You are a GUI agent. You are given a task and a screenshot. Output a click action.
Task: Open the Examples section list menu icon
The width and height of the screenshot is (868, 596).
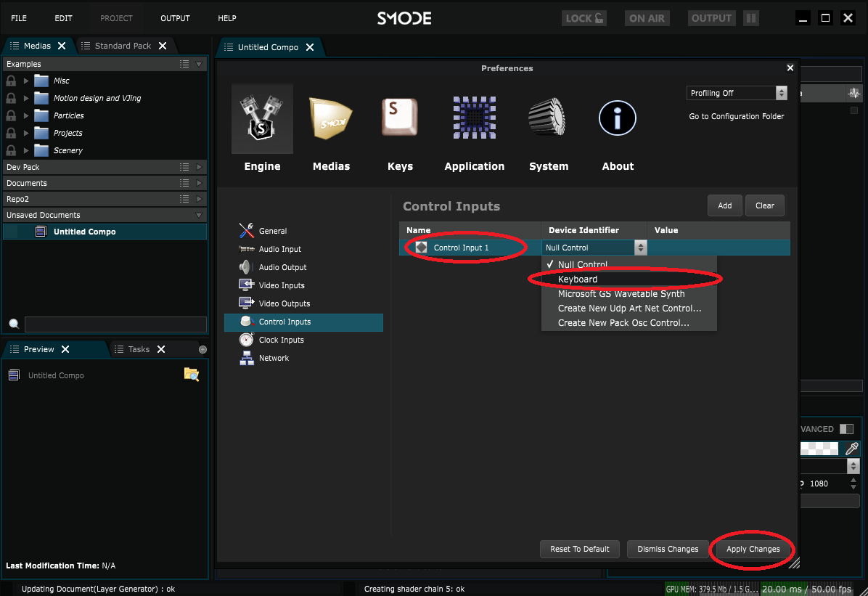(x=184, y=65)
